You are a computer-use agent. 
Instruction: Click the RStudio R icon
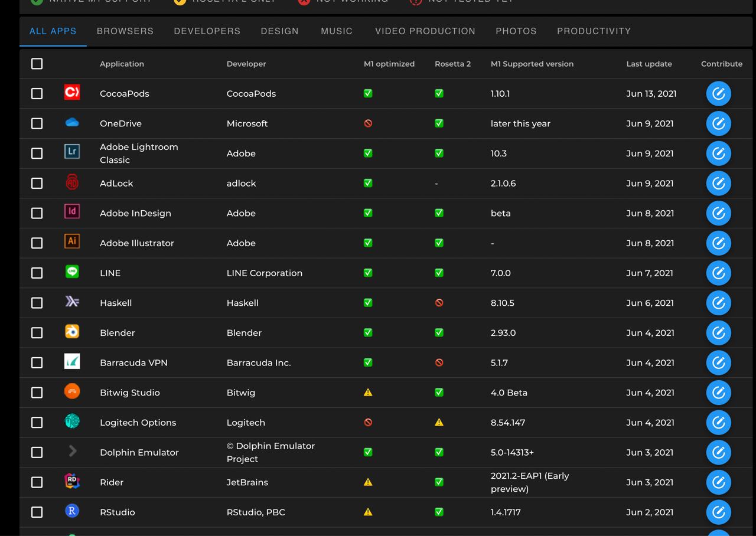(72, 511)
